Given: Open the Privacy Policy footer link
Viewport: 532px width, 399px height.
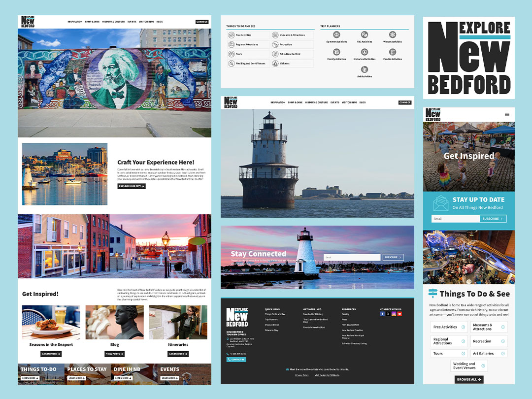Looking at the screenshot, I should [x=301, y=375].
